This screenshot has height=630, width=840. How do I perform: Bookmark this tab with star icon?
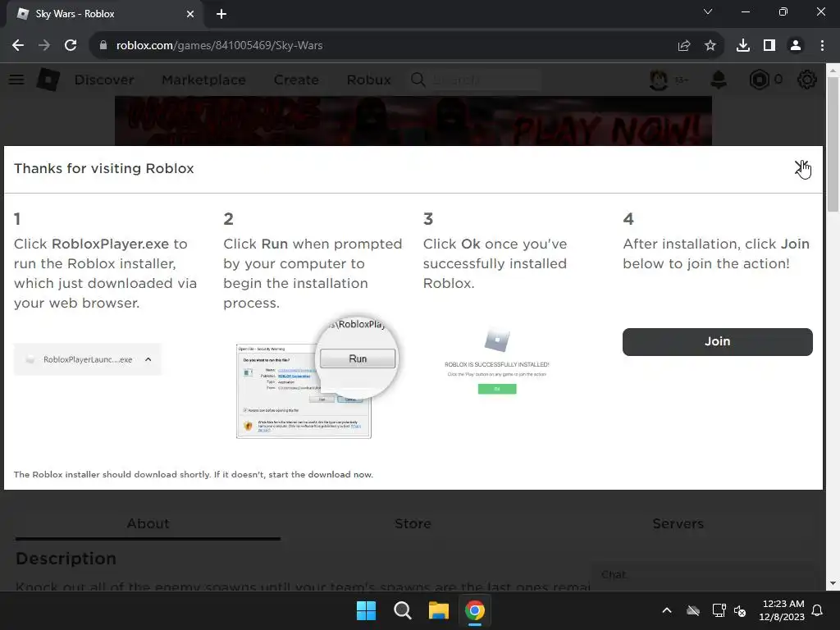710,46
